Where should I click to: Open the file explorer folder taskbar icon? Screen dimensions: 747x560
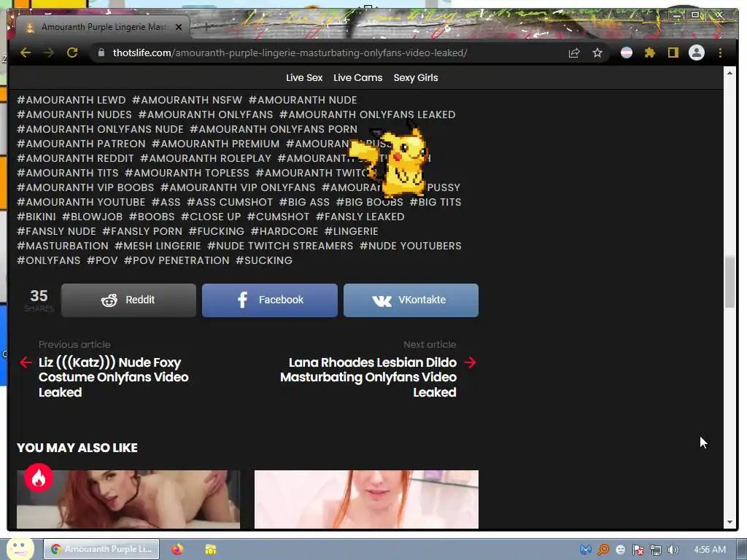(211, 549)
